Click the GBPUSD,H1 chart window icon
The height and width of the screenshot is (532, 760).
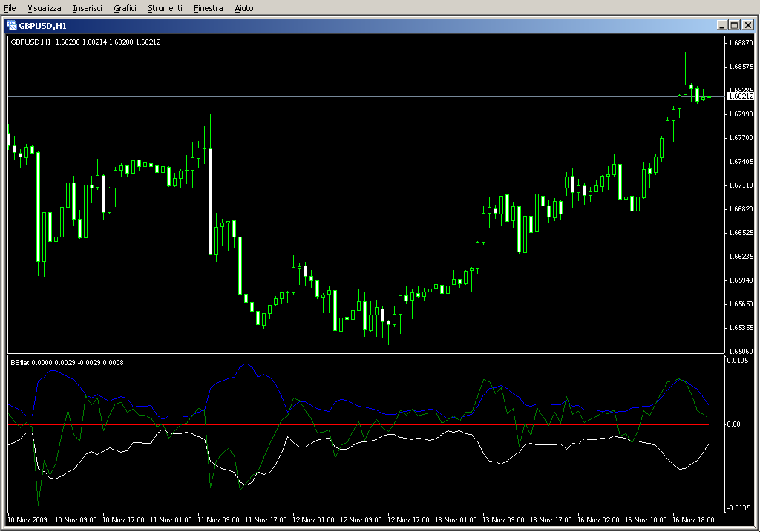(12, 26)
